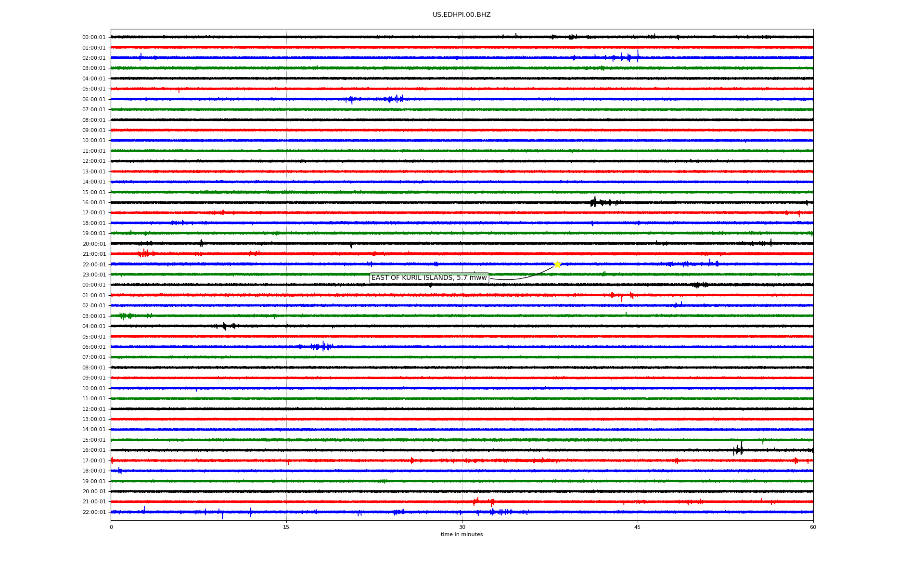The image size is (924, 578).
Task: Click the plot title US.EDHPI.00.BHZ
Action: tap(462, 15)
